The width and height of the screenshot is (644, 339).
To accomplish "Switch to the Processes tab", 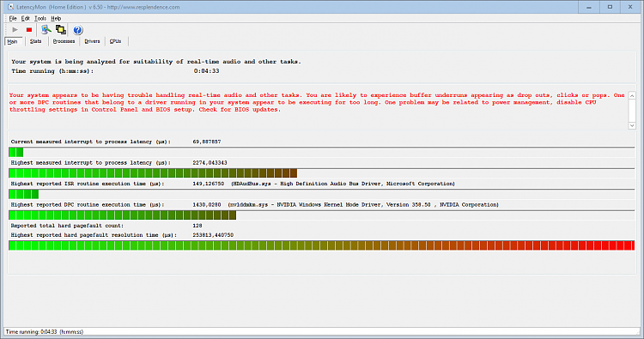I will click(64, 41).
